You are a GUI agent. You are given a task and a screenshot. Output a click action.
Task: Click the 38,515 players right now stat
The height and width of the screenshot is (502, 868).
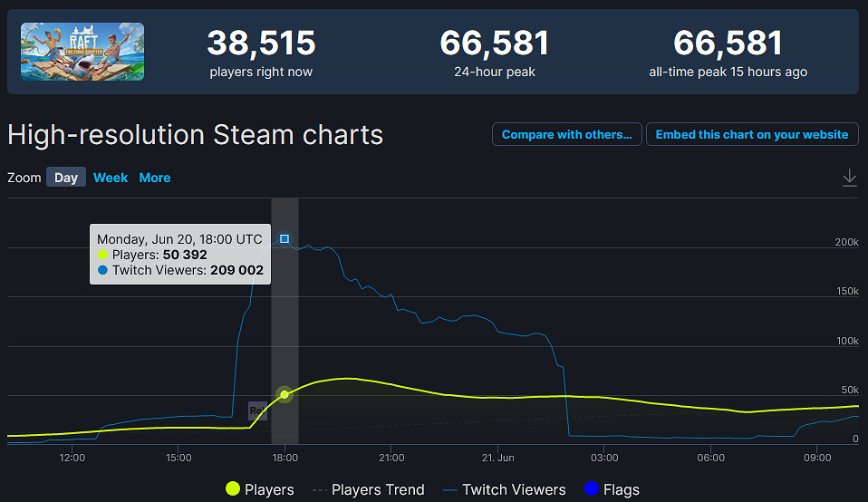point(261,53)
